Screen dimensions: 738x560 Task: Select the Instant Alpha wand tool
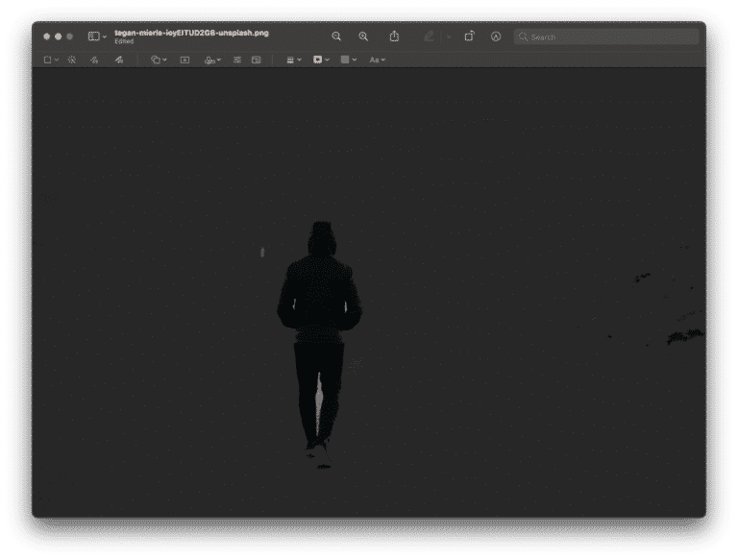click(x=72, y=60)
